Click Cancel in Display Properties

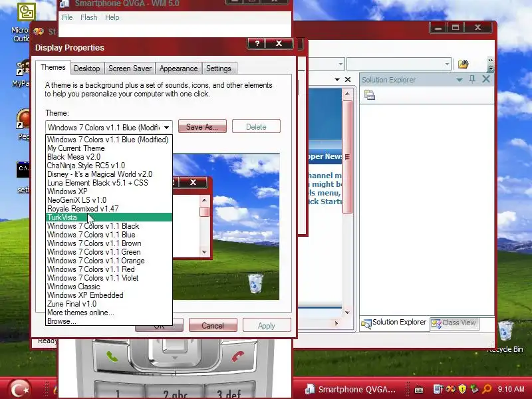click(213, 325)
